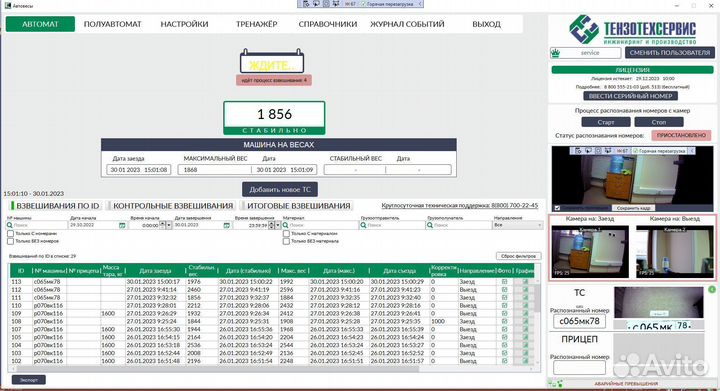Enable Только БЕЗ номеров checkbox
The image size is (720, 391).
10,241
